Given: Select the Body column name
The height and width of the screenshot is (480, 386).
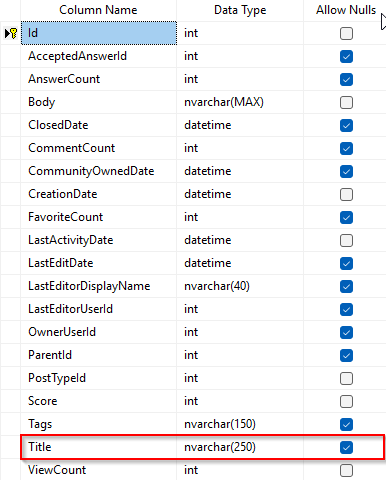Looking at the screenshot, I should pyautogui.click(x=99, y=102).
